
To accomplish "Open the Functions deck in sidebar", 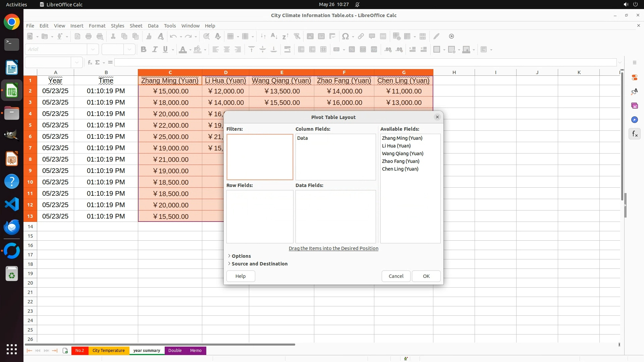I will pyautogui.click(x=634, y=134).
